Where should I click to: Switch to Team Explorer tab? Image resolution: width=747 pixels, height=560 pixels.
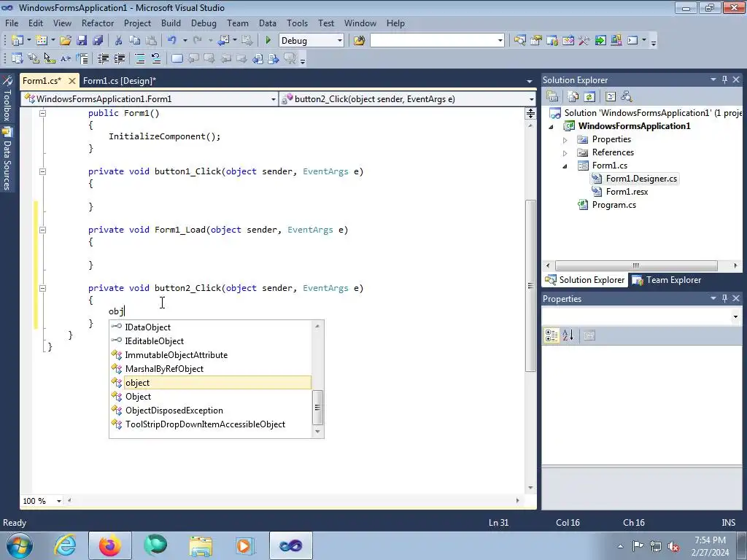coord(667,280)
